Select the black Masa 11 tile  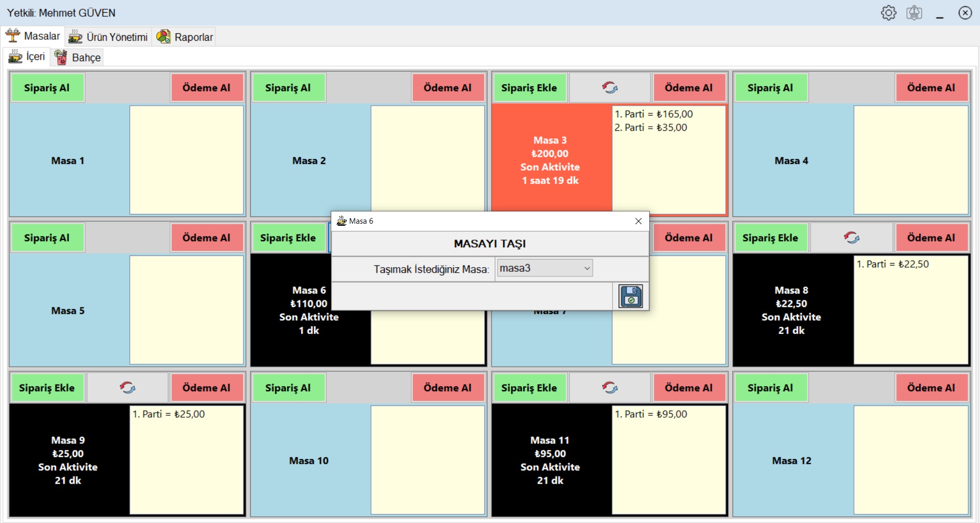click(x=550, y=460)
